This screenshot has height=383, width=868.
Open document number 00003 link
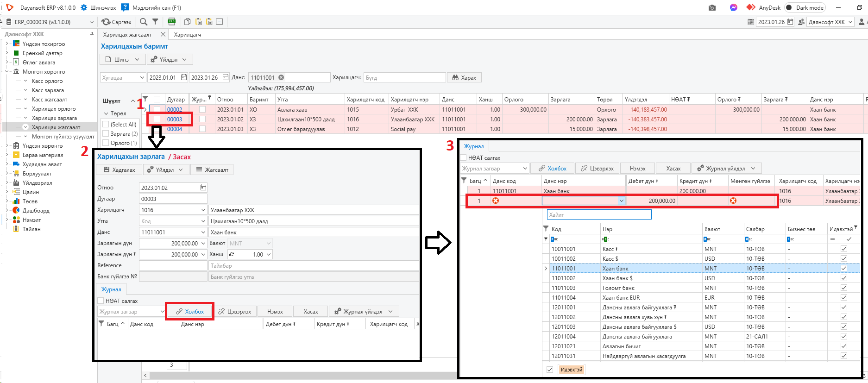[x=175, y=119]
